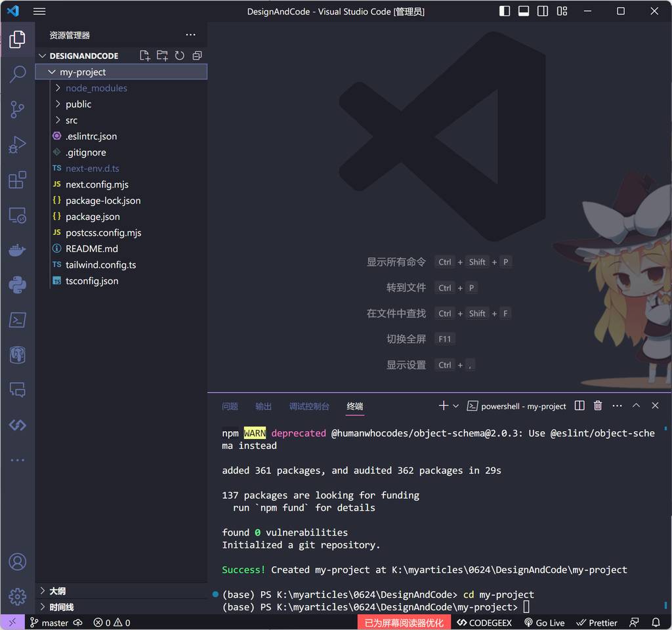672x630 pixels.
Task: Open the Extensions view
Action: click(18, 180)
